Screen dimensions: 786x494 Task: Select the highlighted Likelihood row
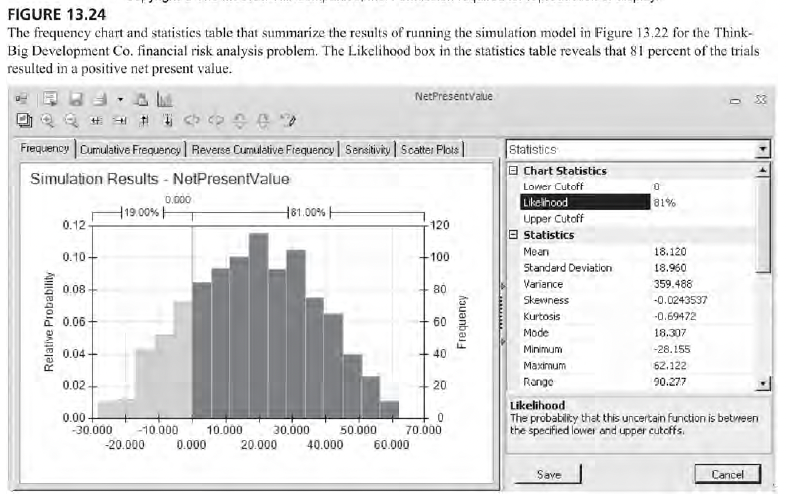pos(585,203)
